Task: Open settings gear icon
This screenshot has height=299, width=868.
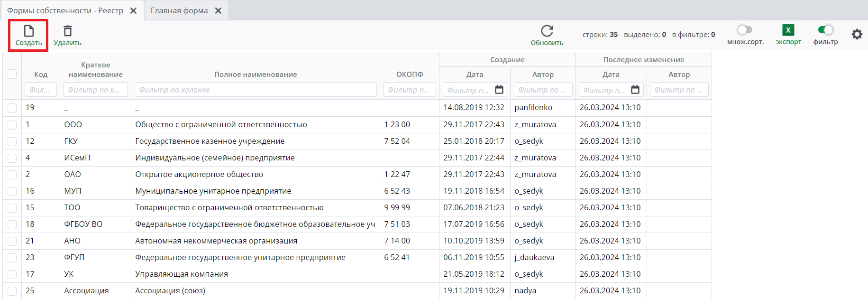Action: pyautogui.click(x=857, y=34)
